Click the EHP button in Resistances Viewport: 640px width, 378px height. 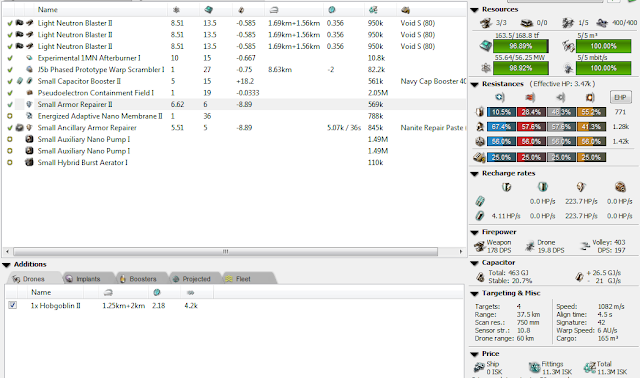pos(620,97)
